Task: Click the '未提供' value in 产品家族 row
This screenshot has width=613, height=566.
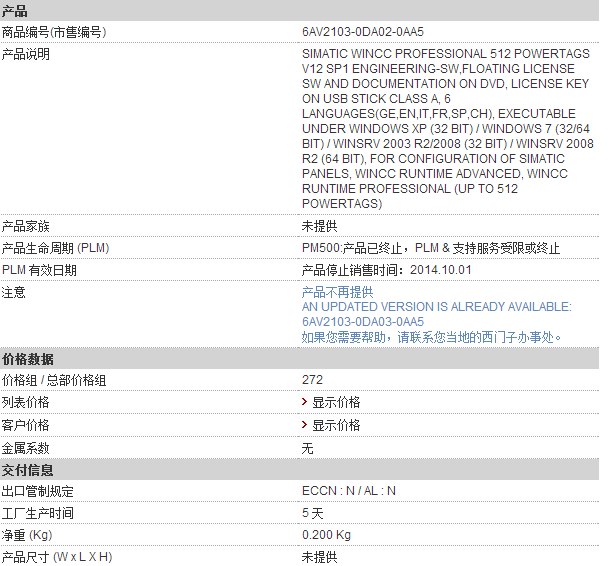Action: tap(319, 226)
